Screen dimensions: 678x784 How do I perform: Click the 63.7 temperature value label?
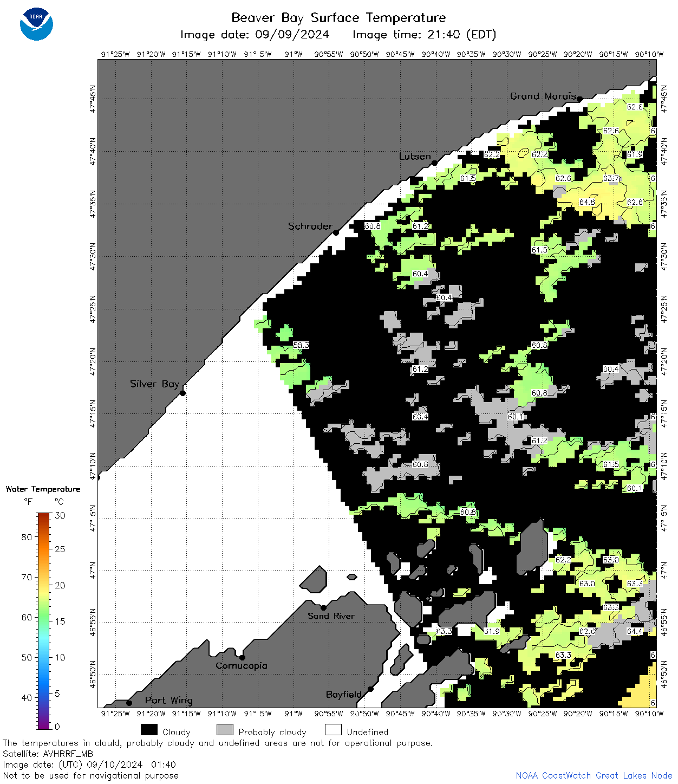click(x=611, y=178)
